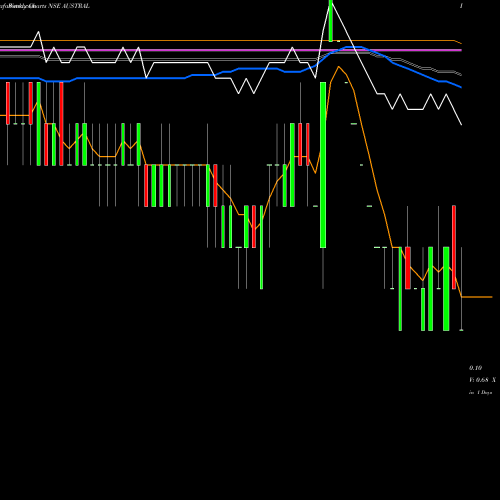Click the '0.10' price value text
Image resolution: width=500 pixels, height=500 pixels.
[x=475, y=368]
